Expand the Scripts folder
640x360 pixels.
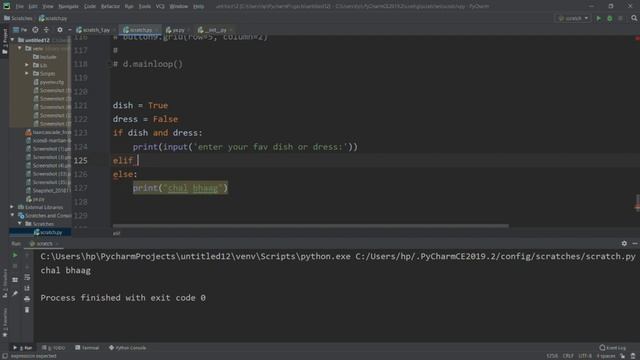pos(27,73)
